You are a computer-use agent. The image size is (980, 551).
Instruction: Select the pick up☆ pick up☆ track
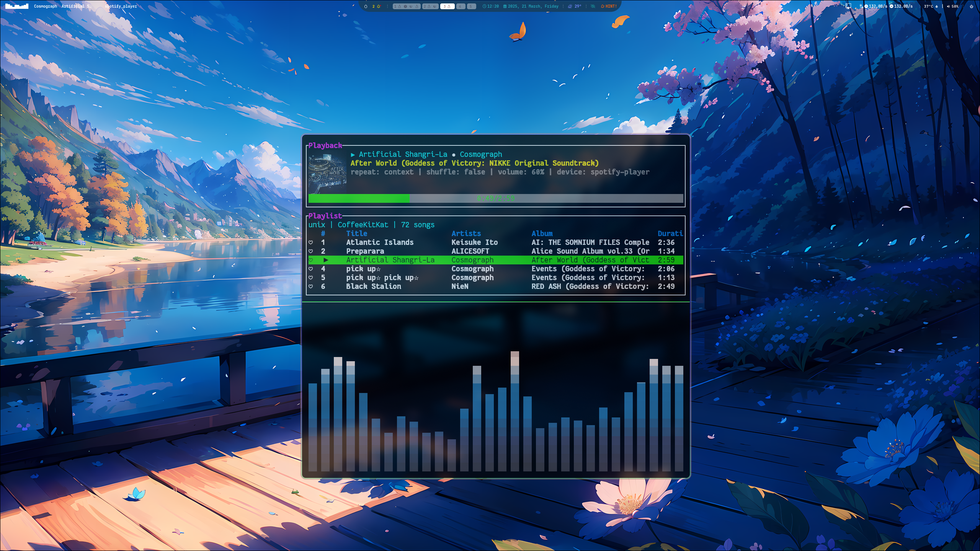(382, 277)
